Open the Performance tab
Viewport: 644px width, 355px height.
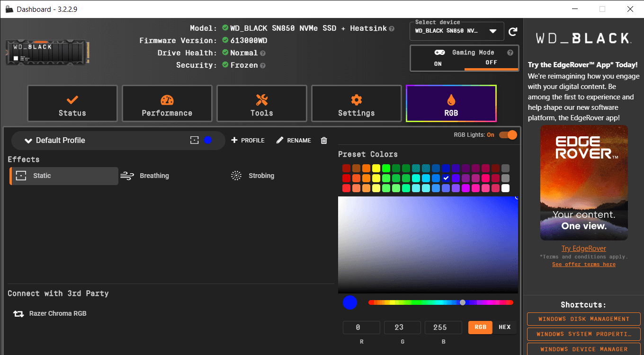(x=167, y=104)
